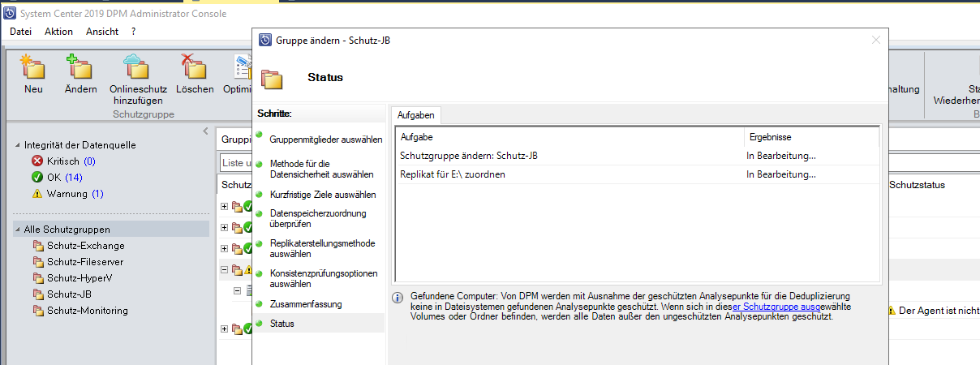Click the green OK status icon
980x365 pixels.
(37, 178)
